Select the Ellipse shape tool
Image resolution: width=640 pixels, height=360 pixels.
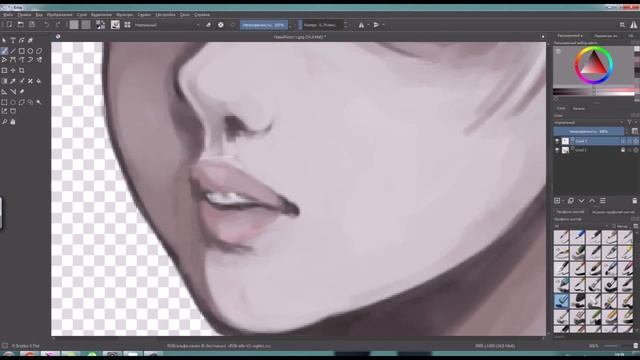click(30, 51)
